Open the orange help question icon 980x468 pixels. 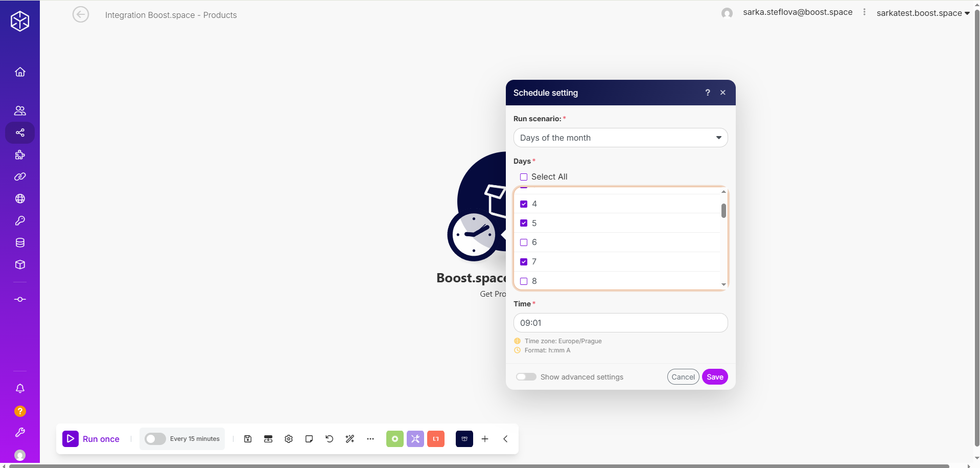(x=20, y=411)
